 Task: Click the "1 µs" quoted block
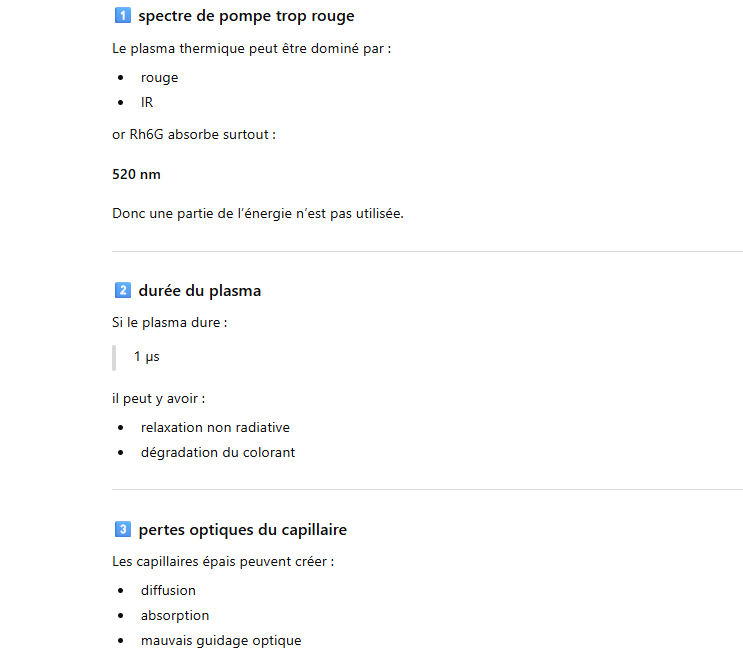(147, 356)
